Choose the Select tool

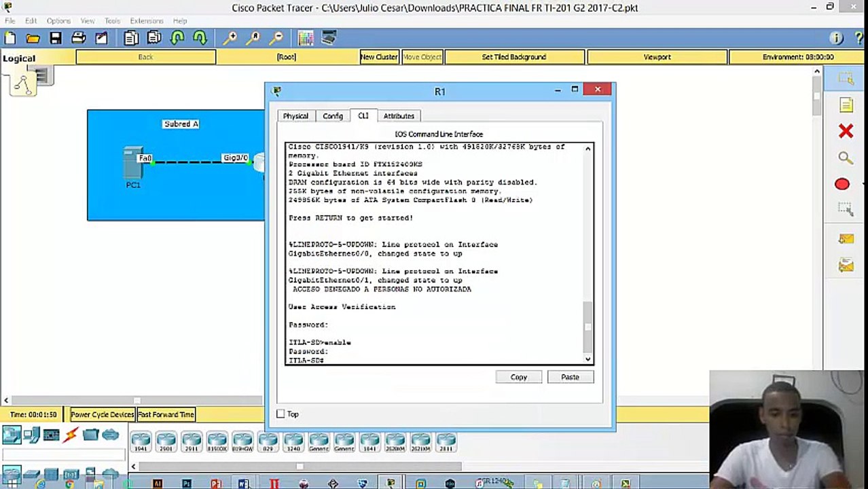846,79
